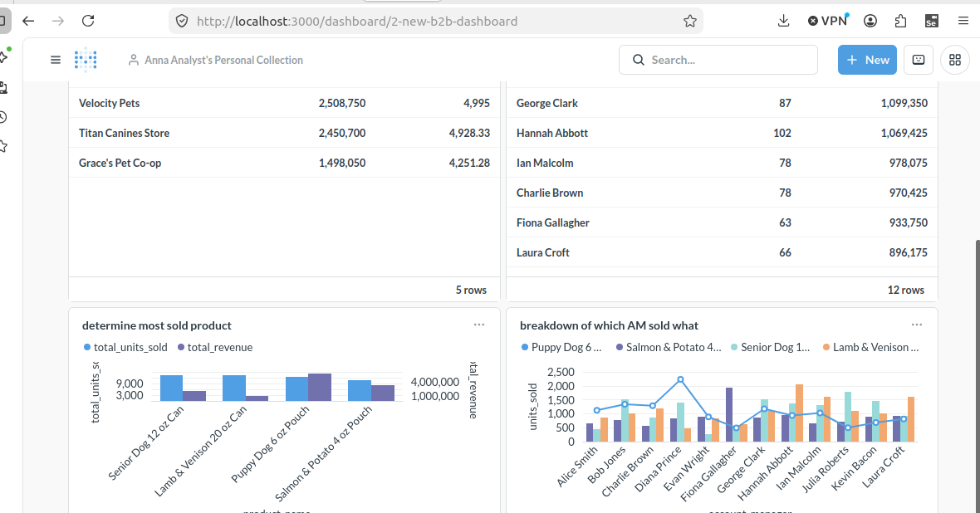
Task: Click the browser URL address bar
Action: click(x=436, y=22)
